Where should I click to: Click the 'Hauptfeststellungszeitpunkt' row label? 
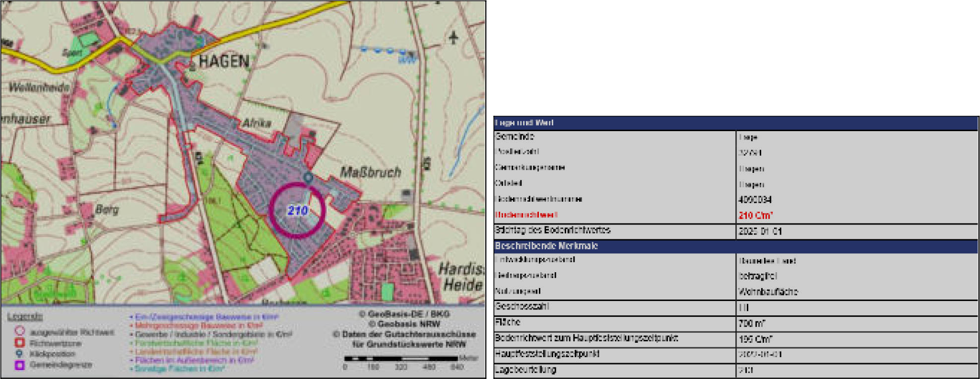547,354
